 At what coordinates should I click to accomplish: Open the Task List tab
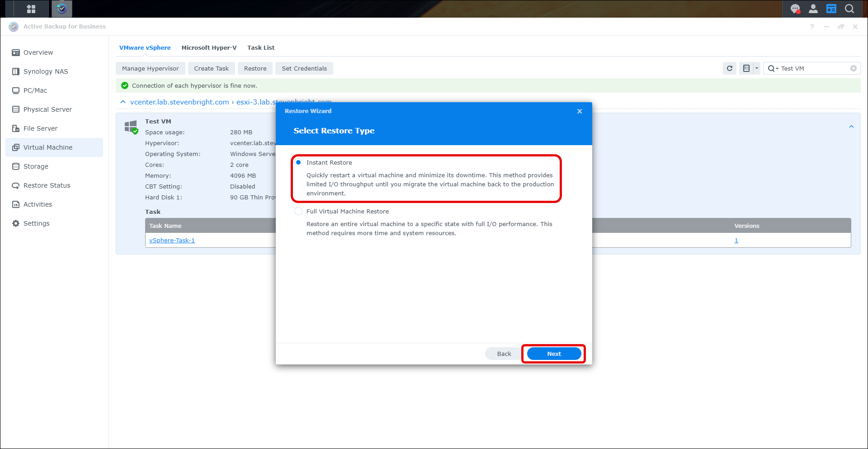261,47
